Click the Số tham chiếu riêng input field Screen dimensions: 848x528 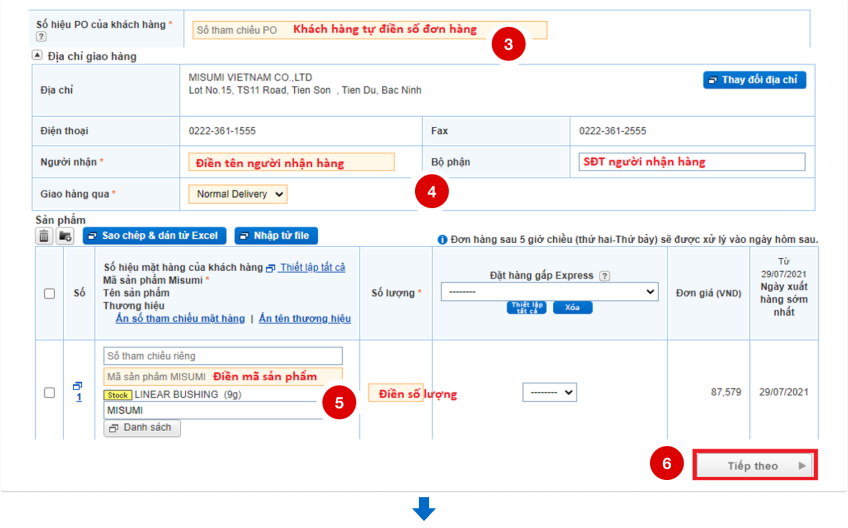223,356
